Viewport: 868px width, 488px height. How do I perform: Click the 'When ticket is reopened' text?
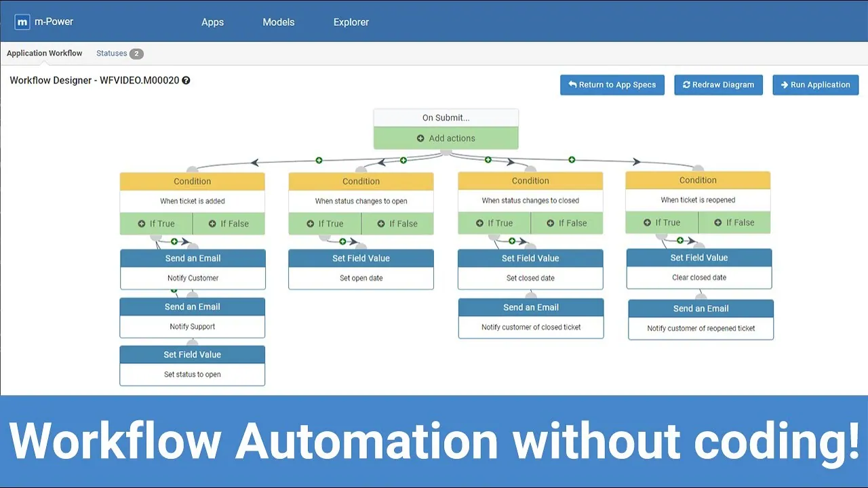pyautogui.click(x=698, y=200)
